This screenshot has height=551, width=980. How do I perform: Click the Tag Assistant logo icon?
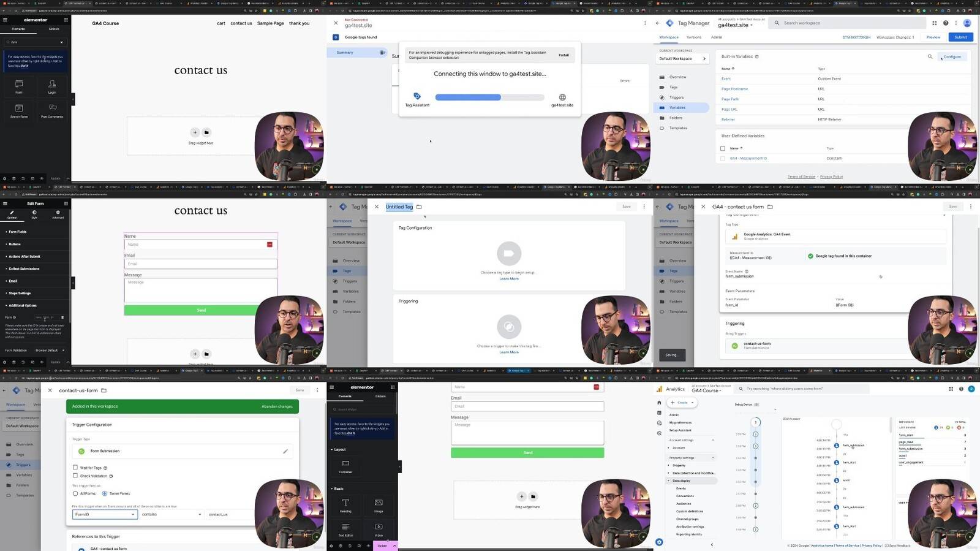(x=417, y=96)
